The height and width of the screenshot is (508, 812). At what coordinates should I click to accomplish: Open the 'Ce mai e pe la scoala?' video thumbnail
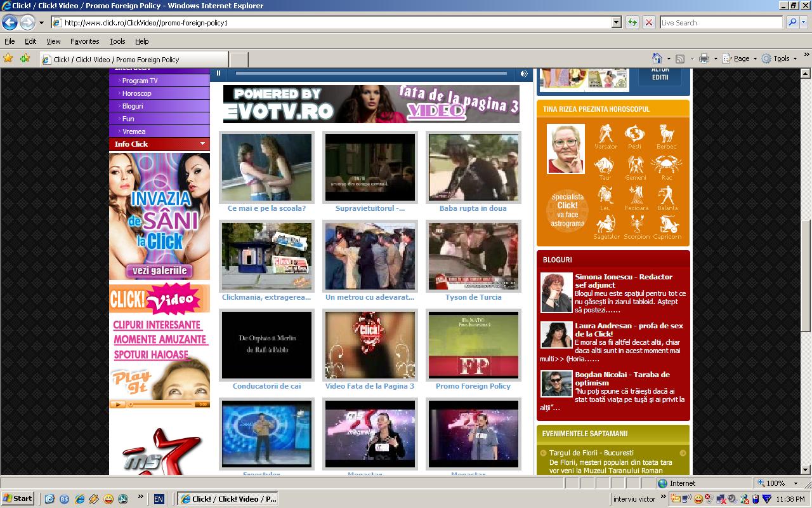pyautogui.click(x=266, y=168)
